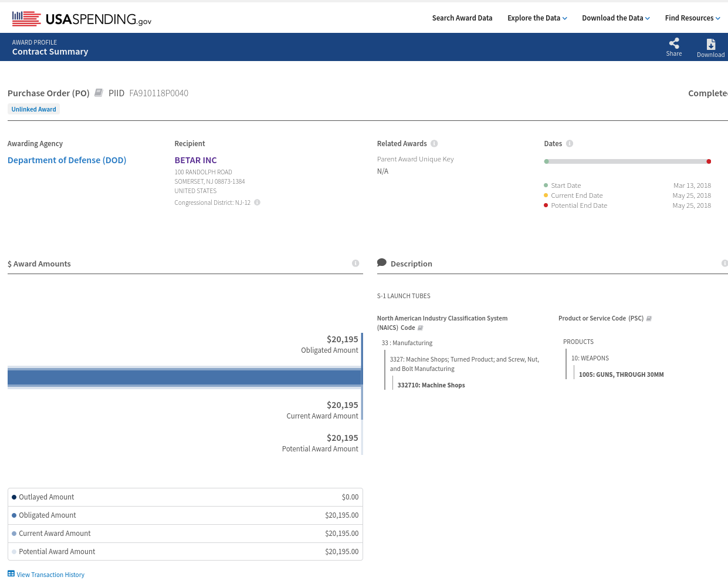The height and width of the screenshot is (587, 728).
Task: Click the 100 RANDOLPH ROAD address line
Action: [203, 172]
